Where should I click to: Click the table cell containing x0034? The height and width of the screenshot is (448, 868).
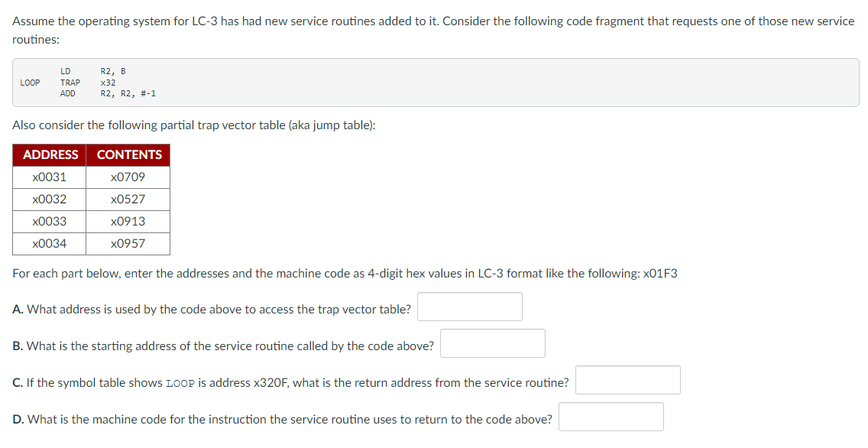(49, 243)
